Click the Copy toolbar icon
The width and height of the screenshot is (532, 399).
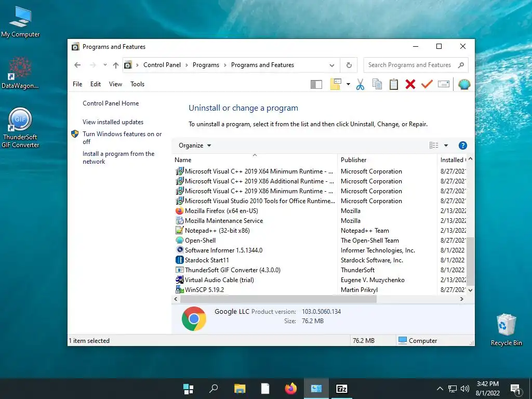click(x=377, y=84)
